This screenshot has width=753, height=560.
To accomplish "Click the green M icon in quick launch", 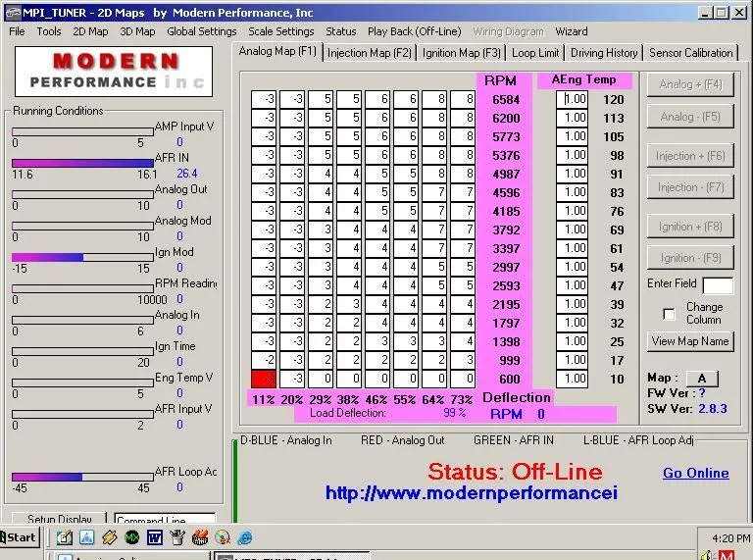I will (x=131, y=536).
